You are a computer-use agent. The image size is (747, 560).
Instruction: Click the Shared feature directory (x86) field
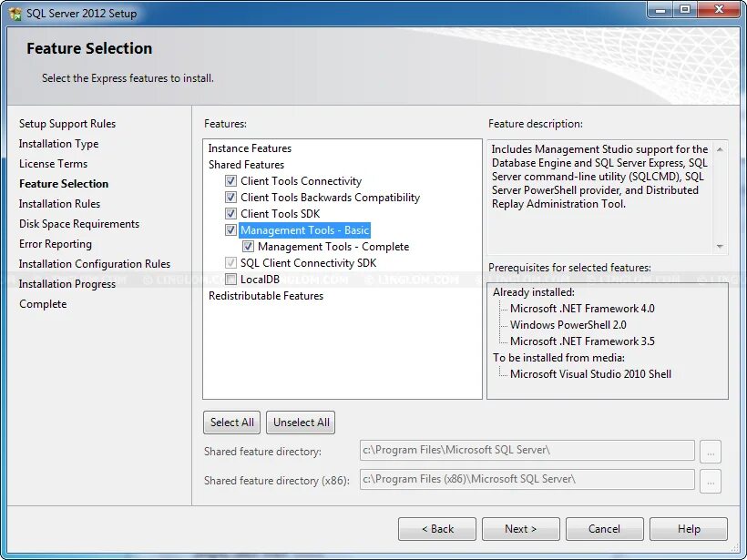click(527, 480)
